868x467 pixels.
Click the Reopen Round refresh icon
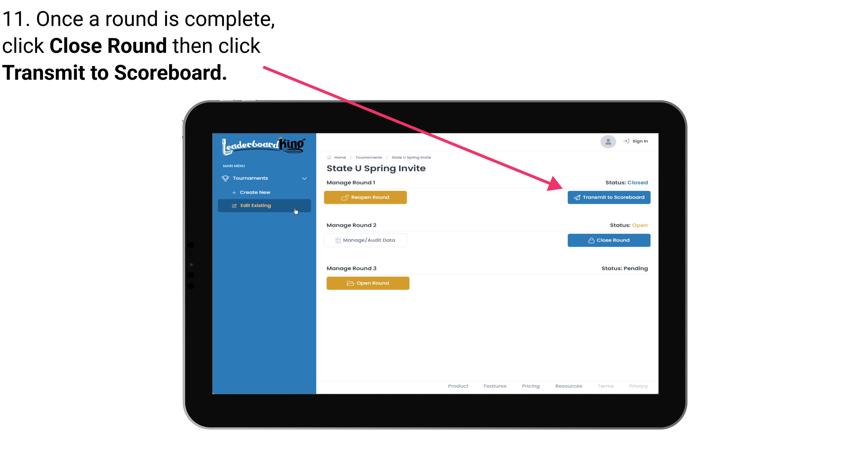345,197
